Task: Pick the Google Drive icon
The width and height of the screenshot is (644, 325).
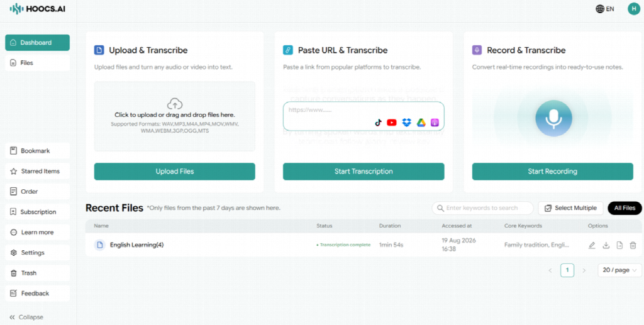Action: [x=421, y=123]
